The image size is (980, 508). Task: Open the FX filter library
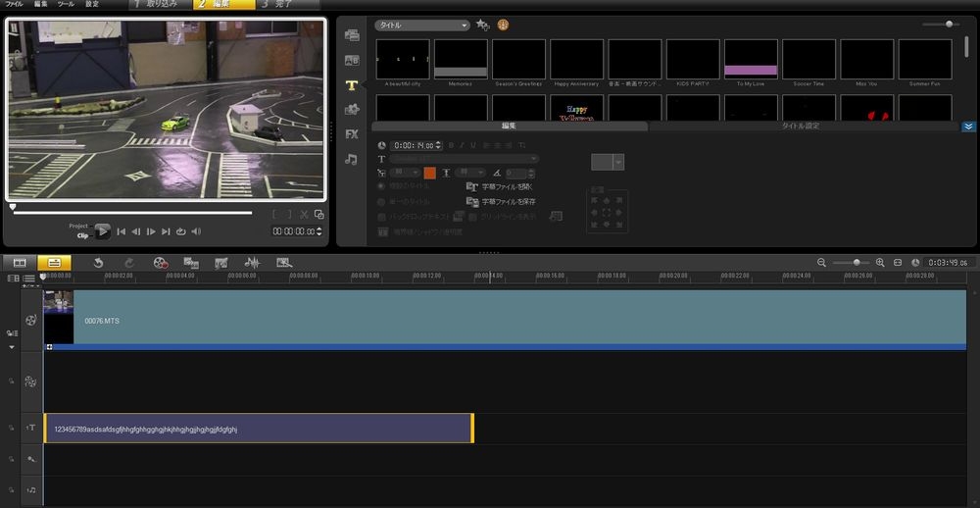pos(351,134)
